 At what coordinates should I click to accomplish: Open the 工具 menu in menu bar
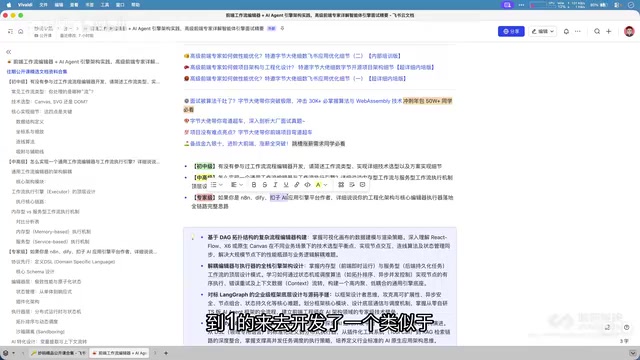104,5
